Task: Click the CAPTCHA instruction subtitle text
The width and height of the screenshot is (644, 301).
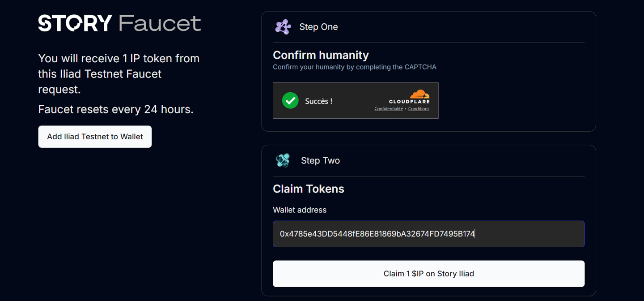Action: 355,67
